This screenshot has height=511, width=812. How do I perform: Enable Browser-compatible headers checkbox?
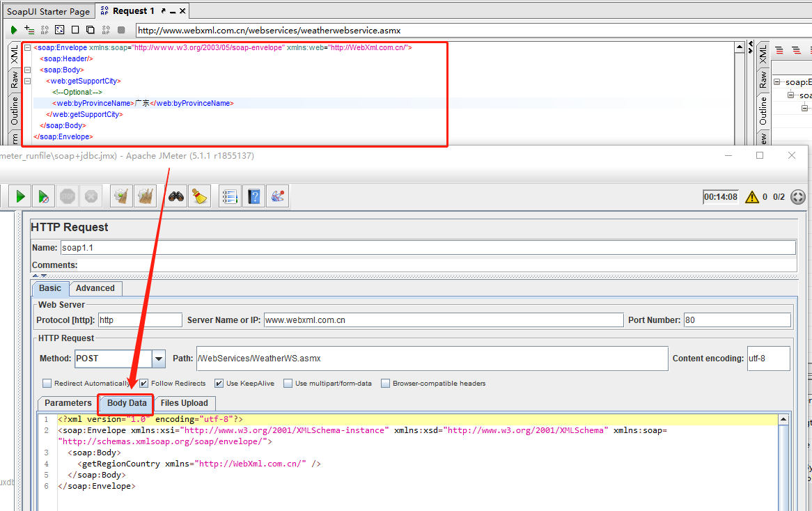385,383
